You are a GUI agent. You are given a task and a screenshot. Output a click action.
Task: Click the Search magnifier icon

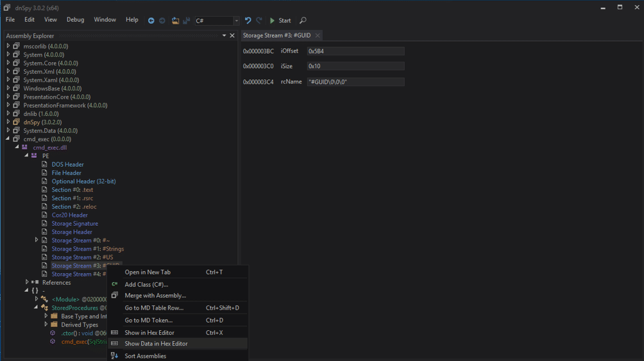coord(303,20)
